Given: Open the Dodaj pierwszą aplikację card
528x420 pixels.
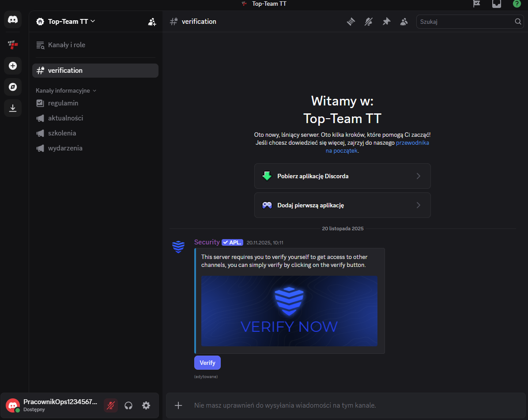Looking at the screenshot, I should click(x=343, y=205).
